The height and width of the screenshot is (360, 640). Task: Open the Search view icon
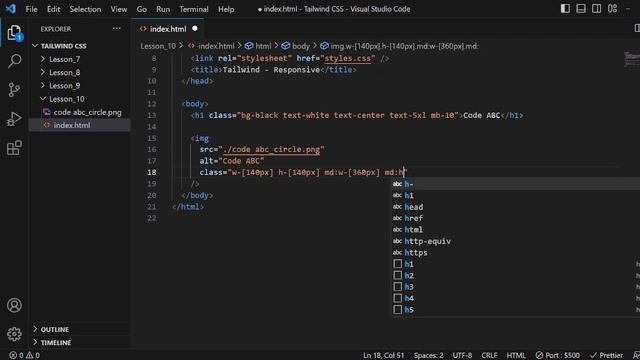14,61
